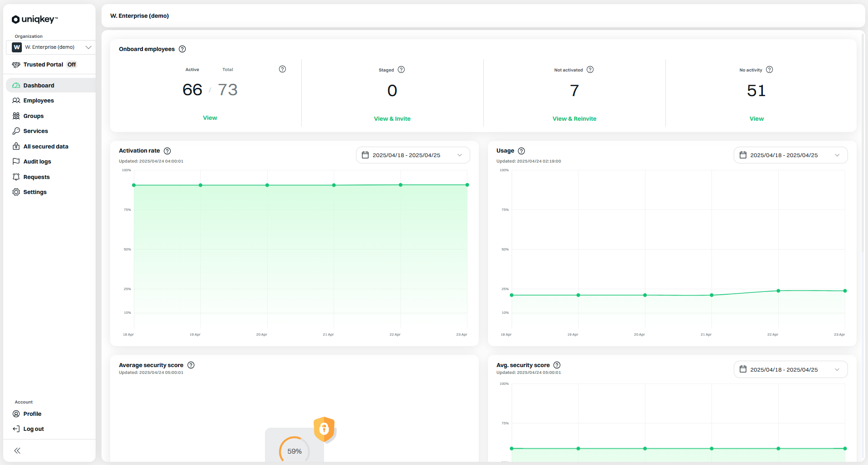The width and height of the screenshot is (868, 465).
Task: Click the Profile user icon
Action: (16, 414)
